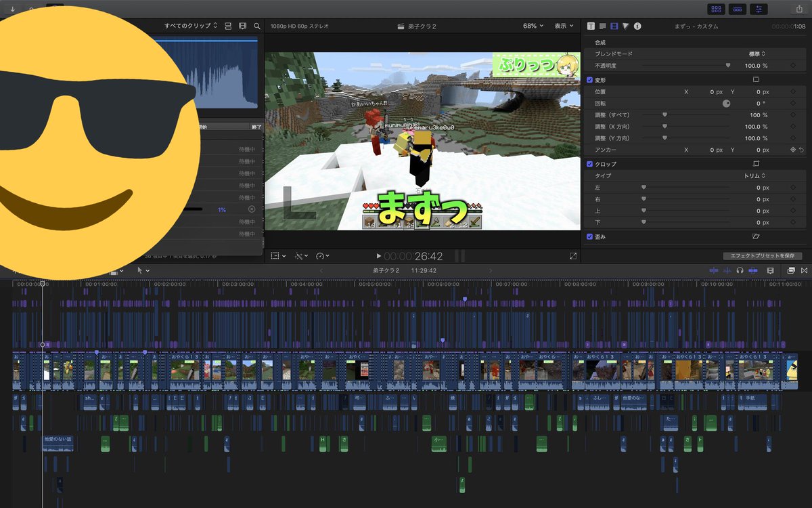Click エフェクトプリセットを保存 button
Image resolution: width=812 pixels, height=508 pixels.
(763, 256)
